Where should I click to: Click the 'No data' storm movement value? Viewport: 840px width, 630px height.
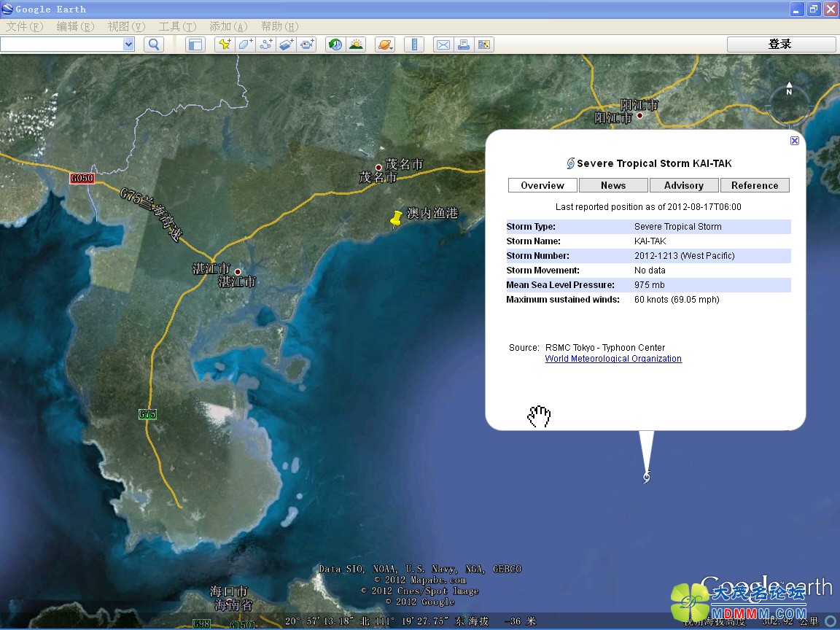[650, 271]
